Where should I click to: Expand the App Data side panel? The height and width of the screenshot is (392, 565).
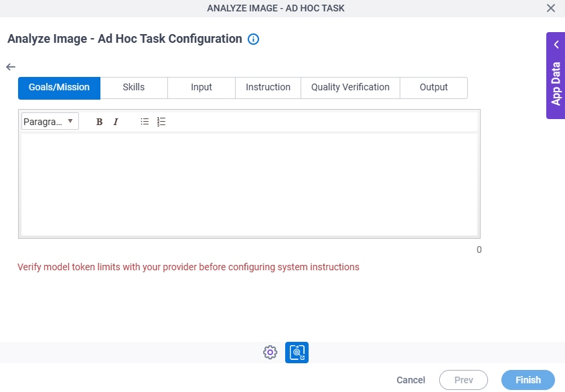(x=556, y=76)
